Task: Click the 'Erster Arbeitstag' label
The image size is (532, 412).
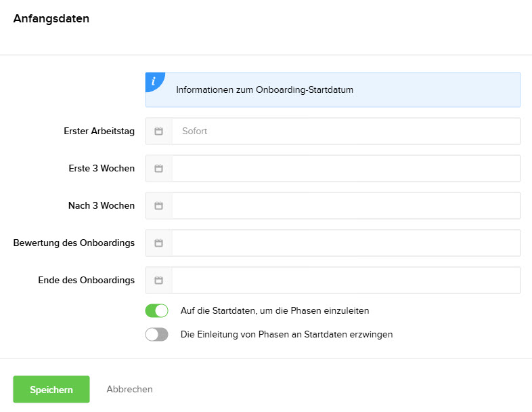Action: click(99, 131)
